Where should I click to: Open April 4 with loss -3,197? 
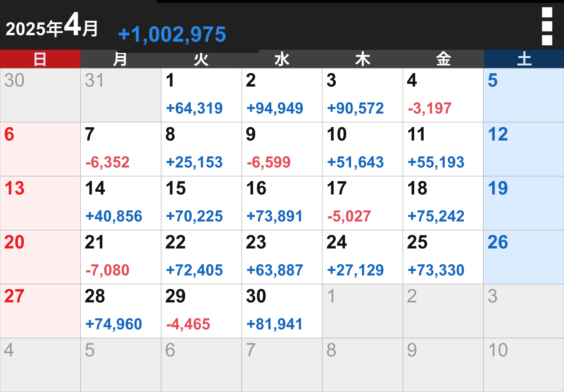point(443,95)
